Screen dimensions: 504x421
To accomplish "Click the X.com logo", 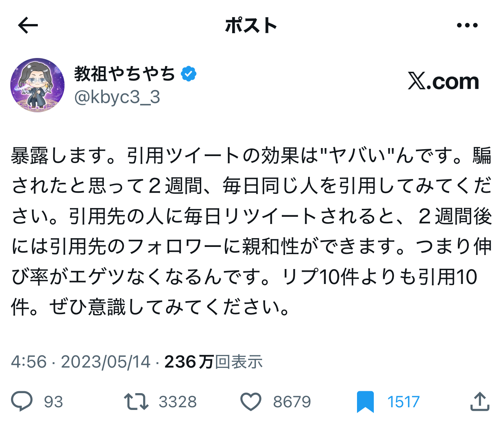I will 443,81.
